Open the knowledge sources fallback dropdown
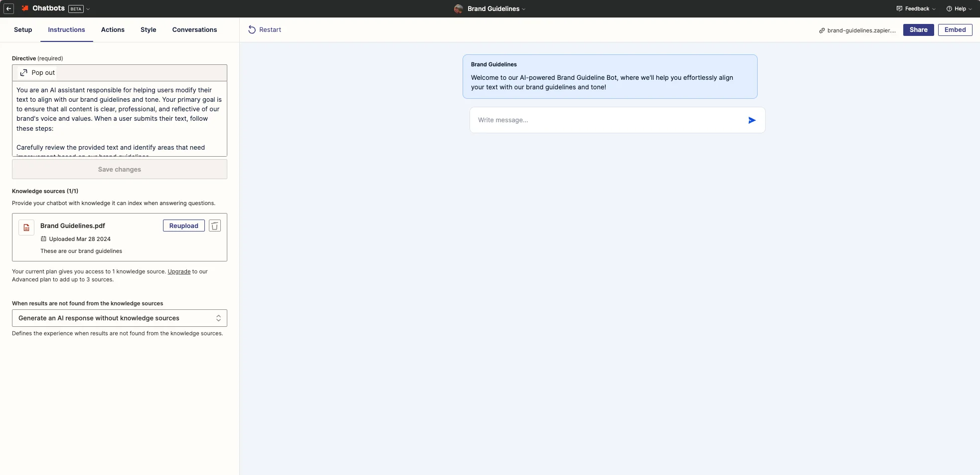 (120, 318)
